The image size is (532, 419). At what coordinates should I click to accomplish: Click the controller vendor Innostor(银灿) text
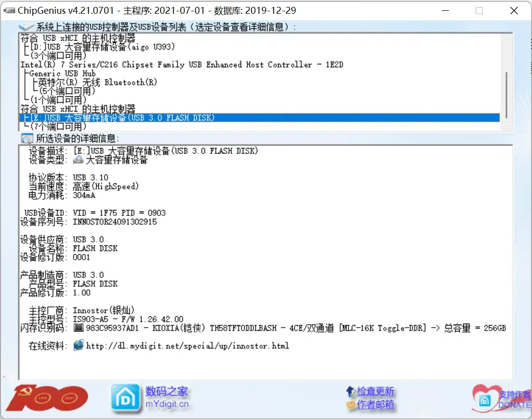click(x=104, y=310)
